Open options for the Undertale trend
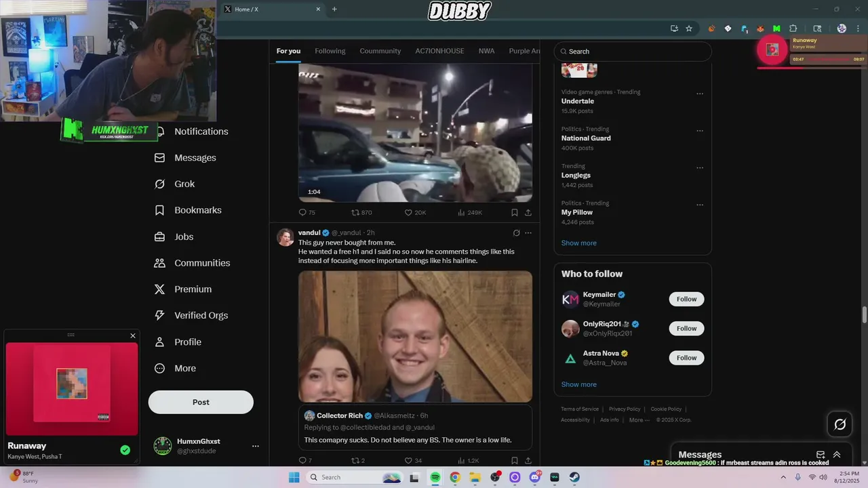This screenshot has height=488, width=868. tap(700, 94)
